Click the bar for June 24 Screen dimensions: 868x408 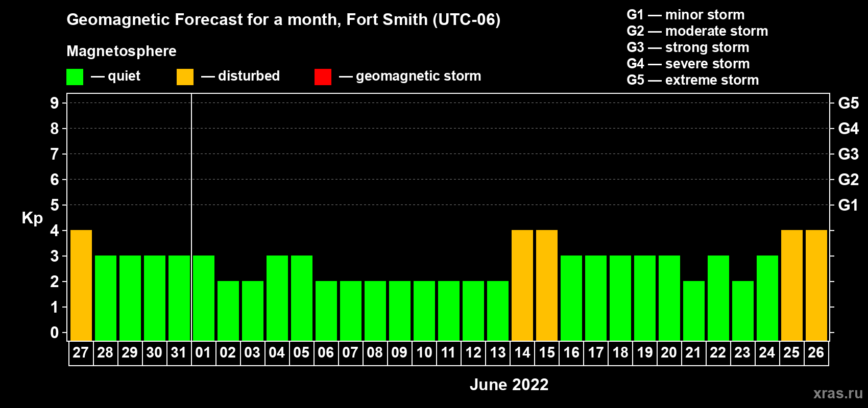pos(767,298)
